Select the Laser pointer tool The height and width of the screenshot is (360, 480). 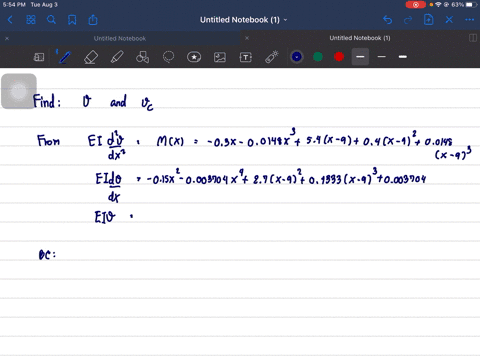[272, 57]
